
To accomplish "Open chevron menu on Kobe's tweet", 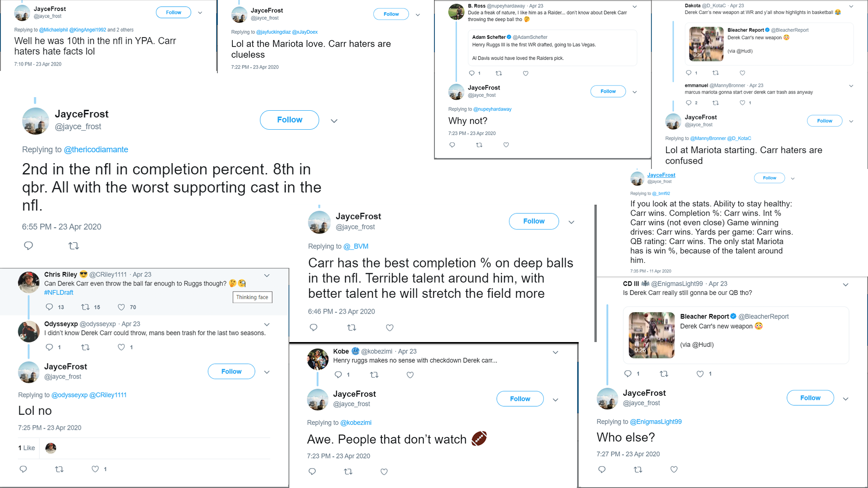I will [556, 352].
